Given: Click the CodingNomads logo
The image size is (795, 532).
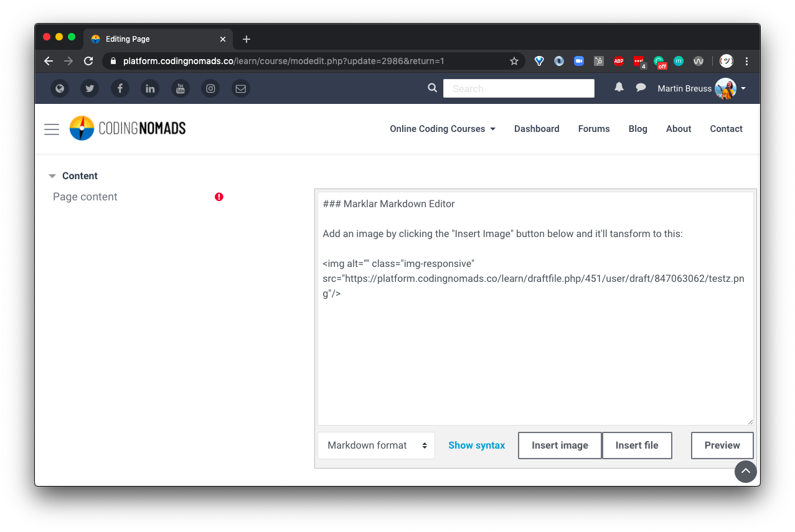Looking at the screenshot, I should [x=127, y=128].
